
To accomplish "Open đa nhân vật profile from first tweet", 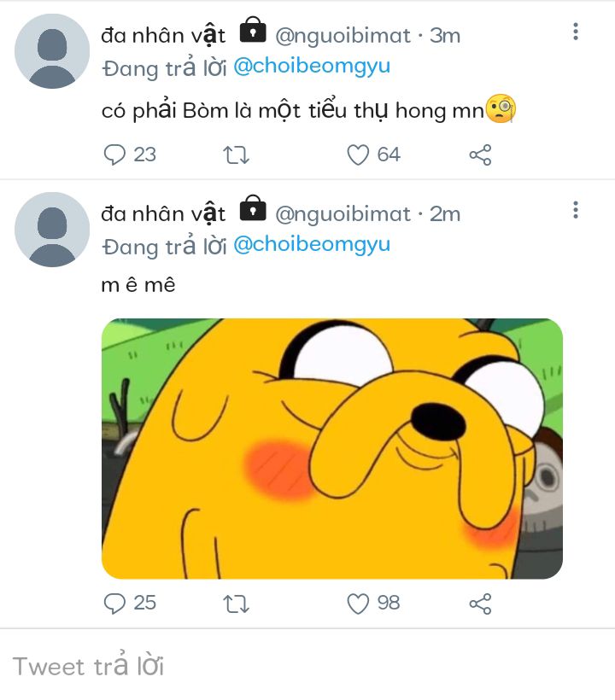I will coord(164,35).
